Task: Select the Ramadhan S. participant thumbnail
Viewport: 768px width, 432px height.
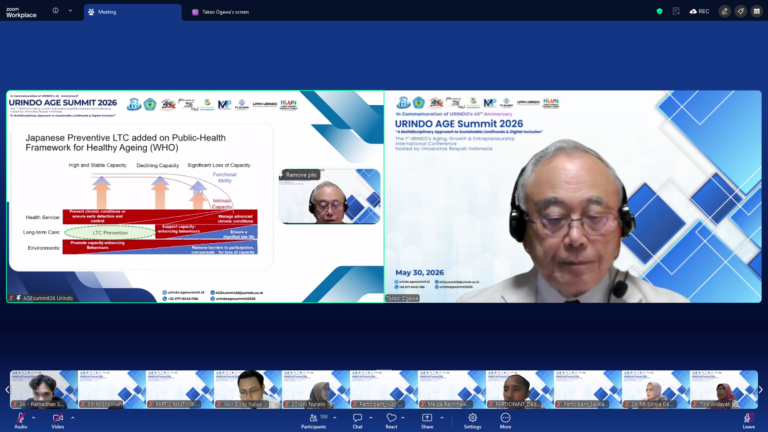Action: [x=44, y=389]
